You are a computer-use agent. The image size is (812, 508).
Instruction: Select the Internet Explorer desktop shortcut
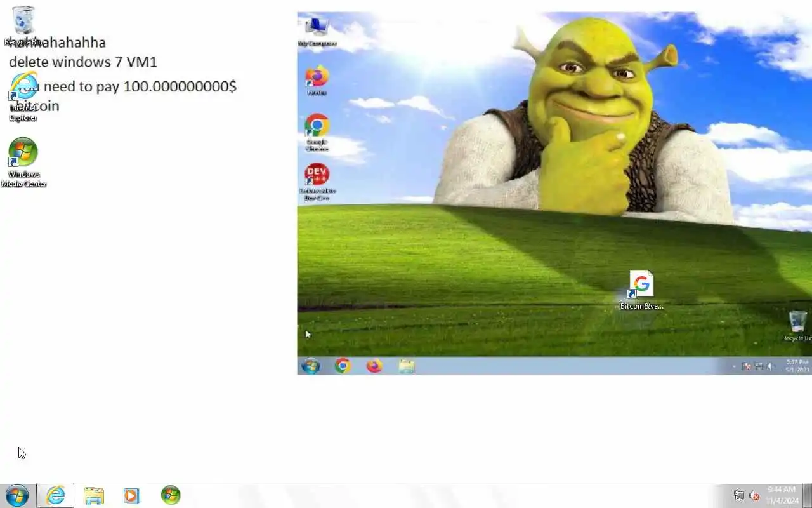(x=23, y=97)
